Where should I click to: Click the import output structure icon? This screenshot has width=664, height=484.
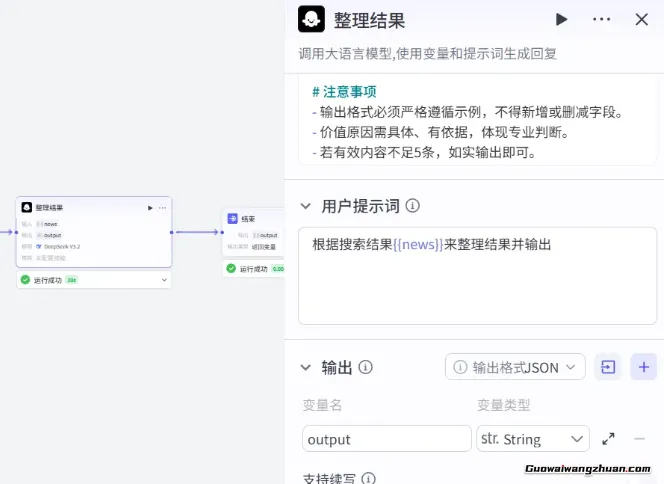click(608, 367)
